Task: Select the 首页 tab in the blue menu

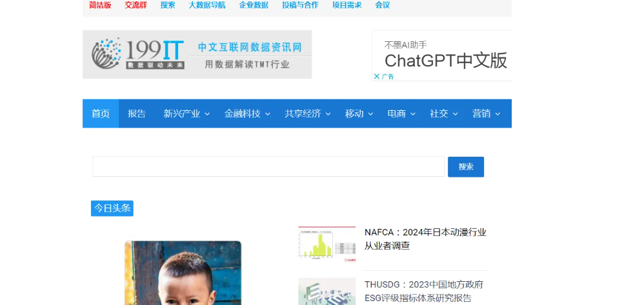Action: 101,113
